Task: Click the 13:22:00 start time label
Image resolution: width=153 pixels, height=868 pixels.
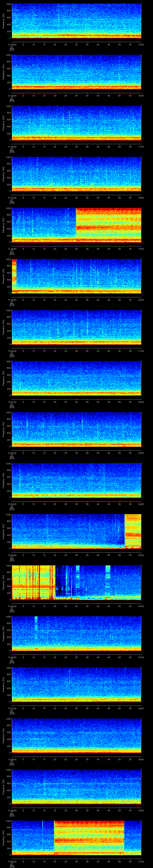Action: [12, 453]
